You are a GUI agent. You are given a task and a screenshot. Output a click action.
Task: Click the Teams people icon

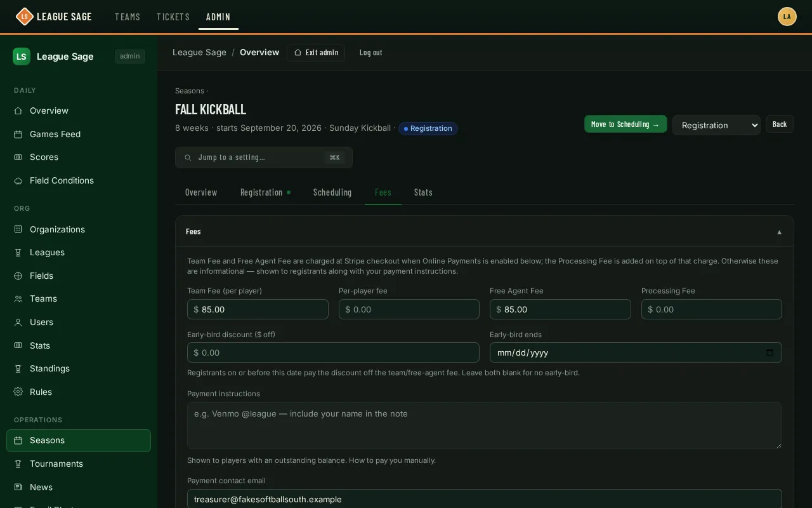(x=18, y=298)
